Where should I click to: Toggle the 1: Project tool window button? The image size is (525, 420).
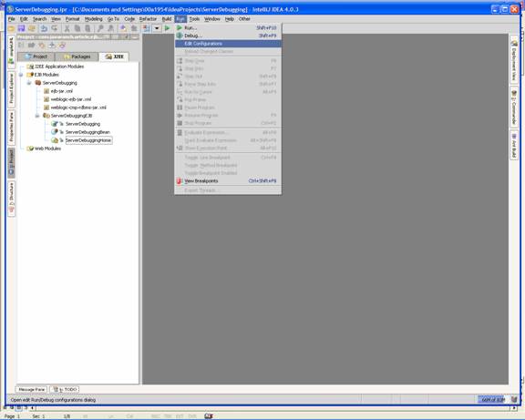point(11,163)
